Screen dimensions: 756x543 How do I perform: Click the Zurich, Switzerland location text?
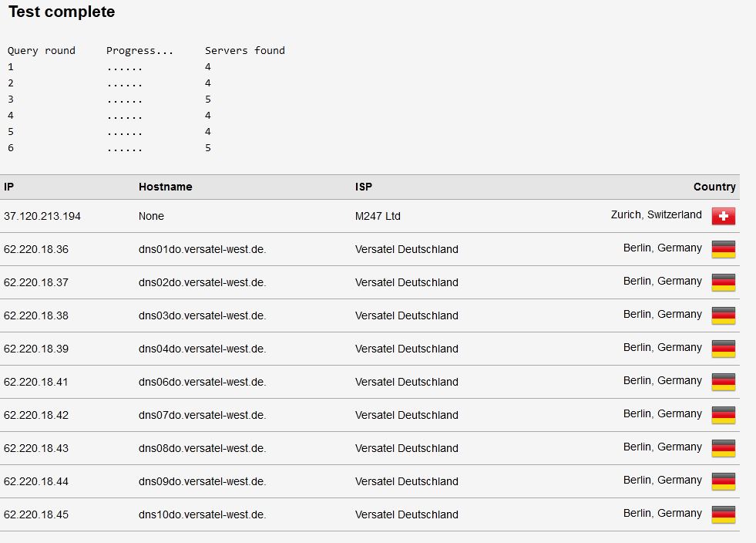(656, 214)
